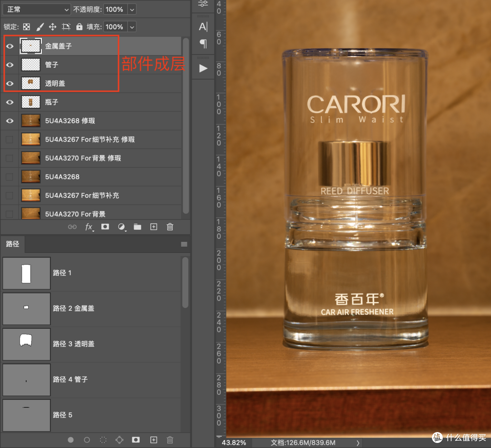Screen dimensions: 491x448
Task: Create a new layer with plus icon
Action: [154, 227]
